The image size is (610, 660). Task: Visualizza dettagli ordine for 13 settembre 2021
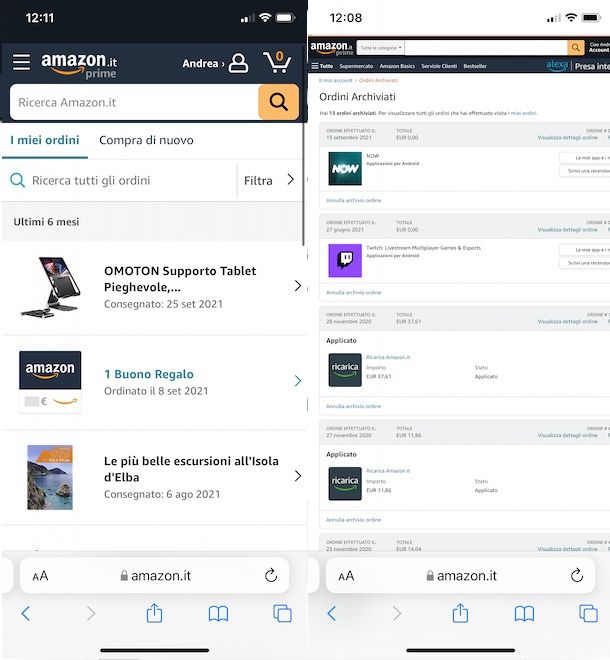(567, 138)
